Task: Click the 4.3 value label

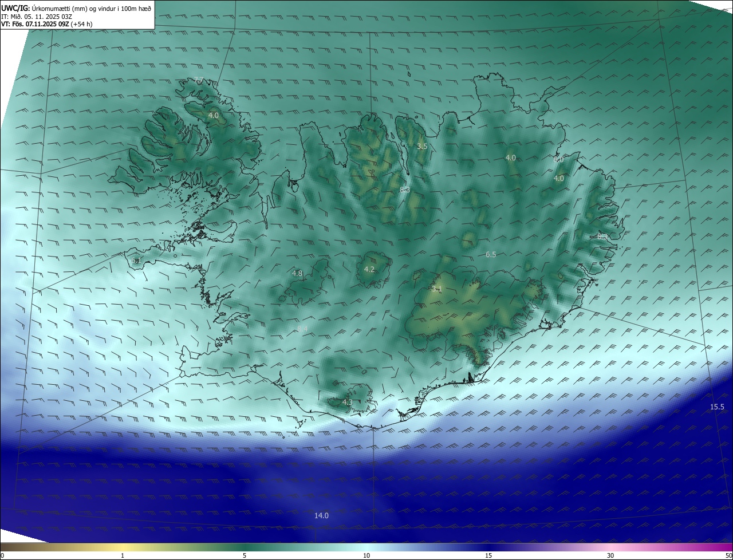Action: pos(347,403)
